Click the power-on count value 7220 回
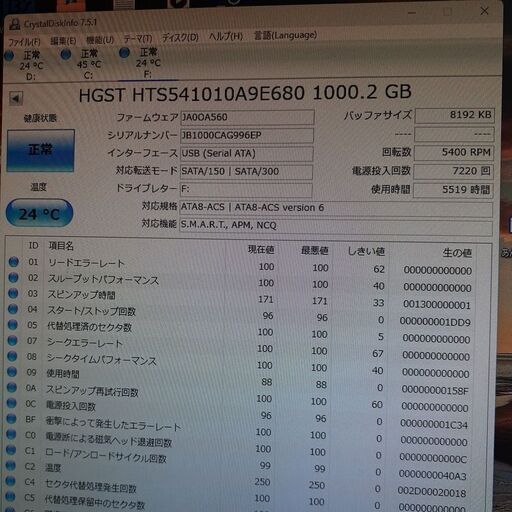The image size is (512, 512). [x=453, y=171]
